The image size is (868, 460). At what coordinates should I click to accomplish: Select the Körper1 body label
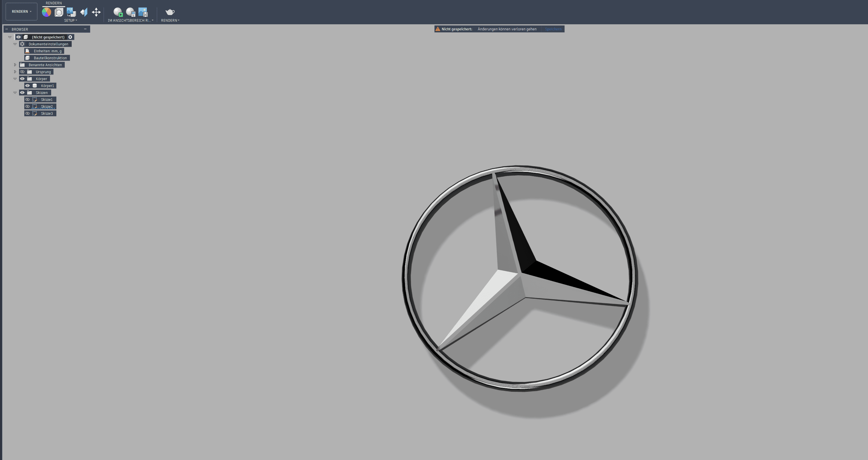point(47,86)
